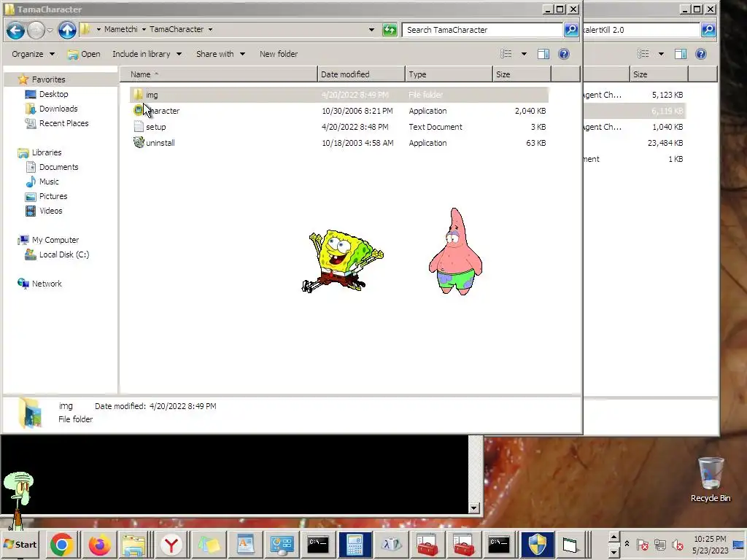Click the Start button

point(20,544)
